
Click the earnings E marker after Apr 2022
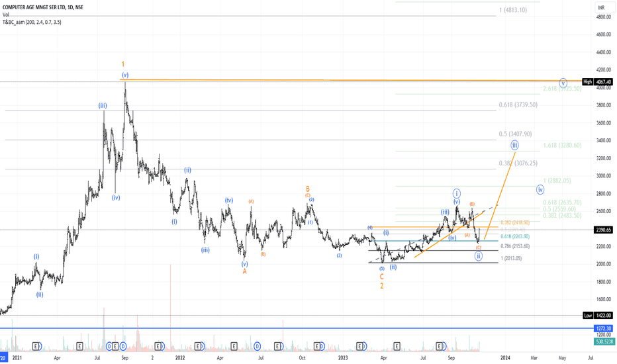point(234,346)
